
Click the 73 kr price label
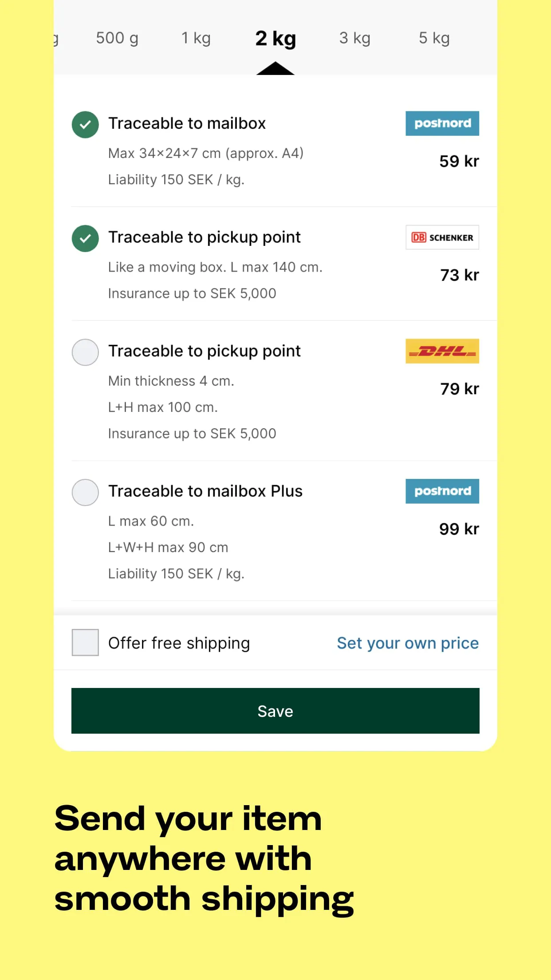[458, 275]
